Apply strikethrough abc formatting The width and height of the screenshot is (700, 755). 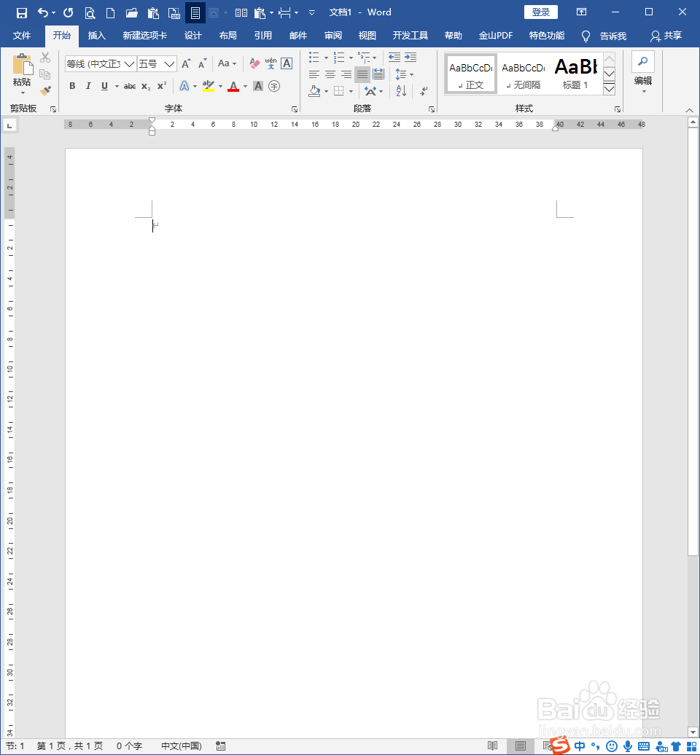(130, 86)
